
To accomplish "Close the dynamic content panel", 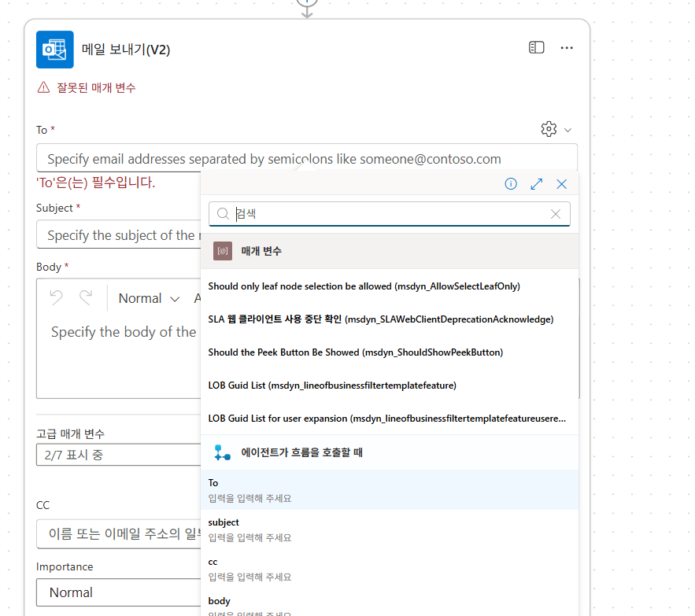I will coord(561,184).
